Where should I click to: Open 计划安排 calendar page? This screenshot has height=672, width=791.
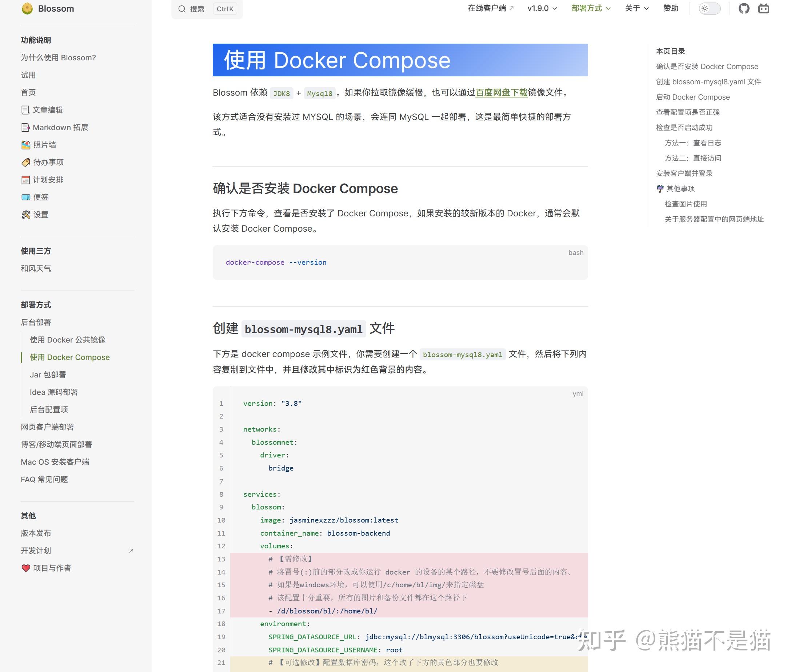tap(48, 180)
